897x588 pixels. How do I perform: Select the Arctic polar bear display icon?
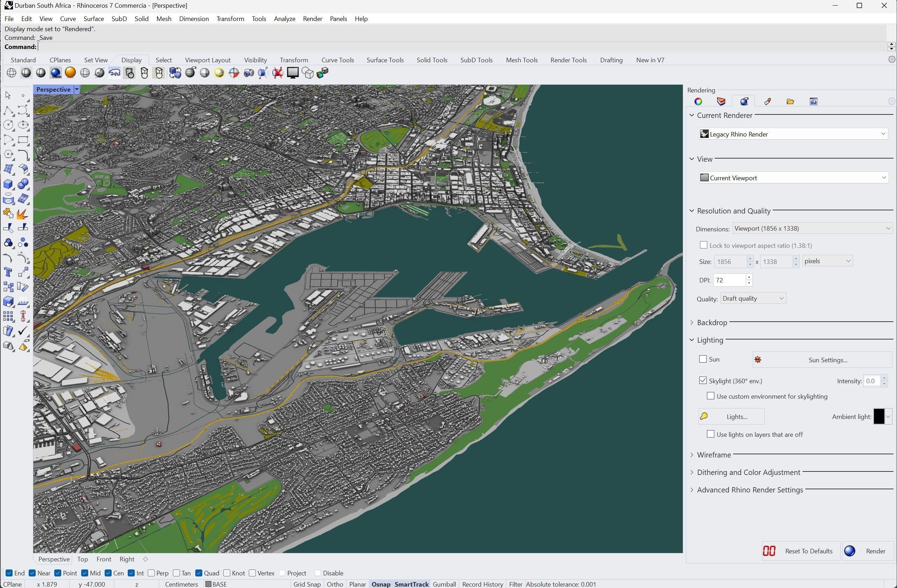[x=114, y=73]
